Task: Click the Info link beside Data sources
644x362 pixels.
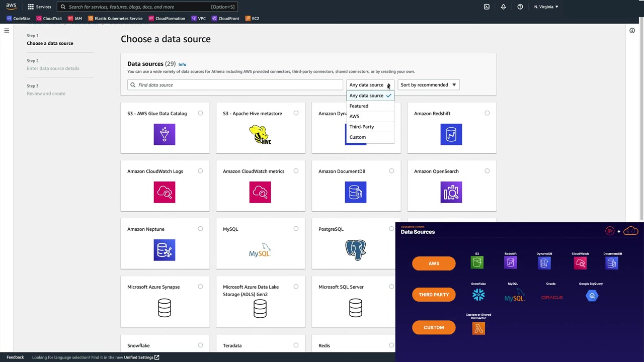Action: tap(182, 64)
